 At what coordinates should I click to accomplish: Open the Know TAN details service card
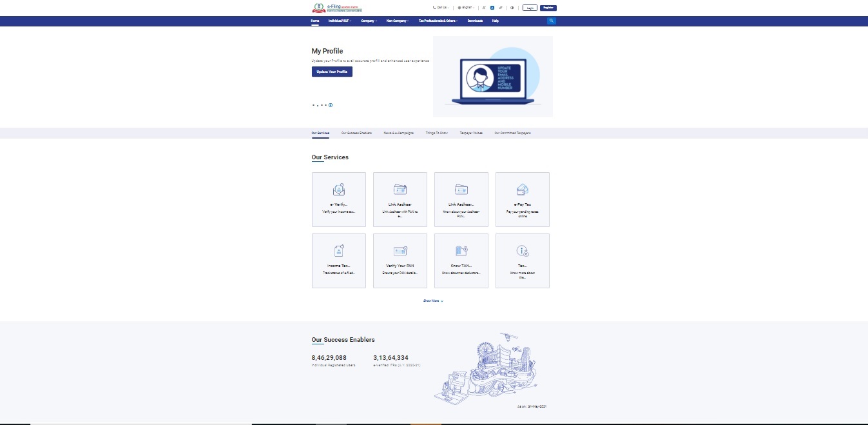[461, 261]
